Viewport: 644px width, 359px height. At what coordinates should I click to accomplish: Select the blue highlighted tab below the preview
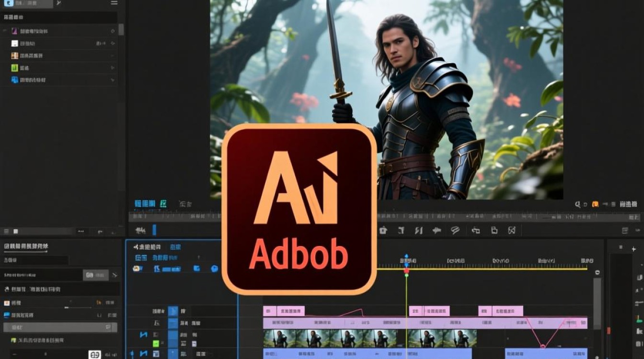(145, 204)
